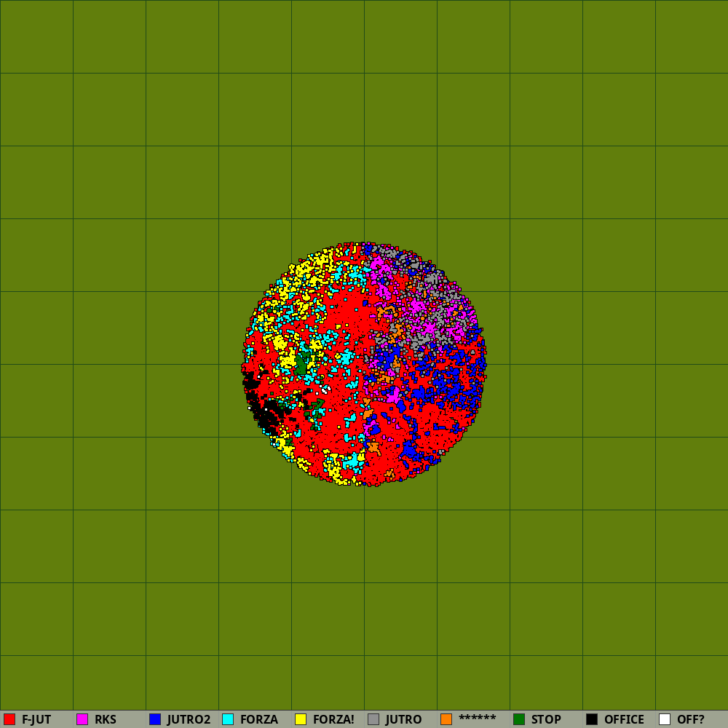Select the JUTRO label in legend
The height and width of the screenshot is (728, 728).
[403, 720]
